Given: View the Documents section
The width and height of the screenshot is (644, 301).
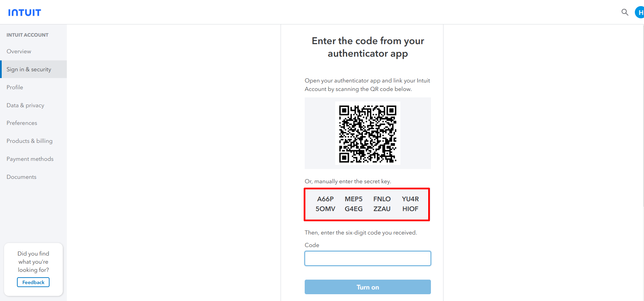Looking at the screenshot, I should click(21, 177).
